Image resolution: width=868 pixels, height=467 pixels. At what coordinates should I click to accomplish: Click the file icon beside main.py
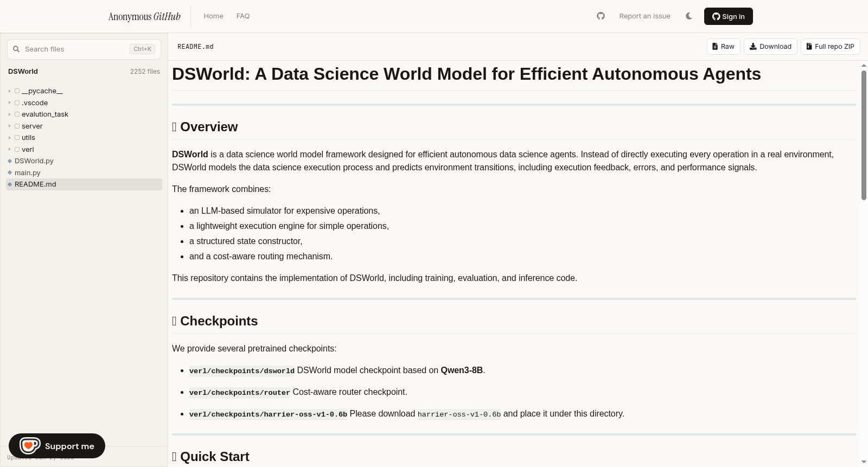click(10, 173)
